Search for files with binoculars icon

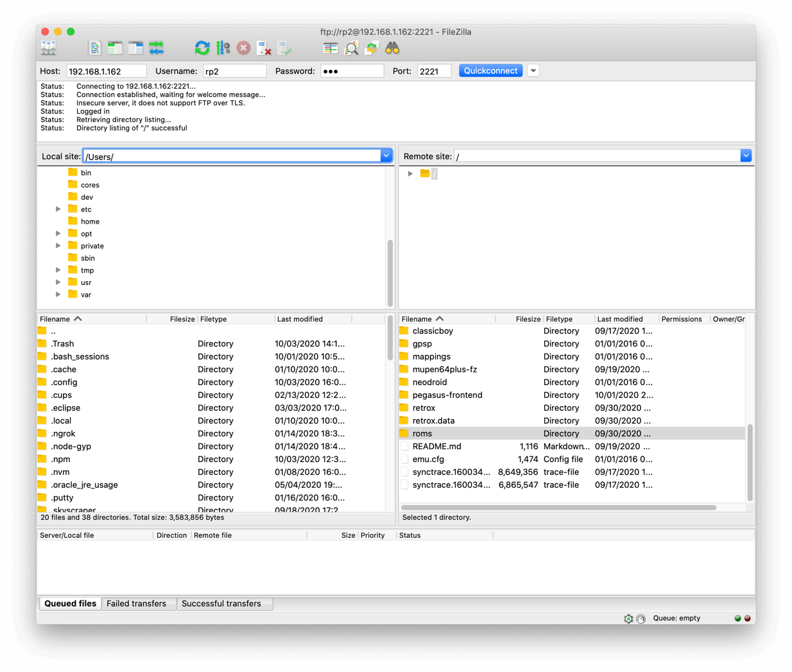click(x=393, y=48)
